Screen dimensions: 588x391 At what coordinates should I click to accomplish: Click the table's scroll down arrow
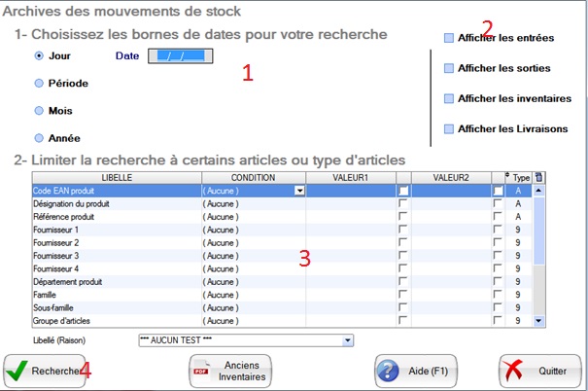539,319
